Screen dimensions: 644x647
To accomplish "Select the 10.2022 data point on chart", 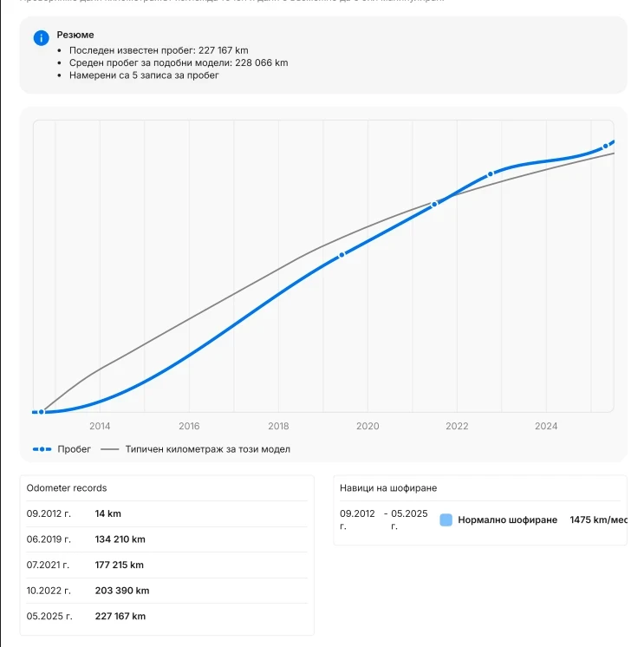I will click(491, 174).
